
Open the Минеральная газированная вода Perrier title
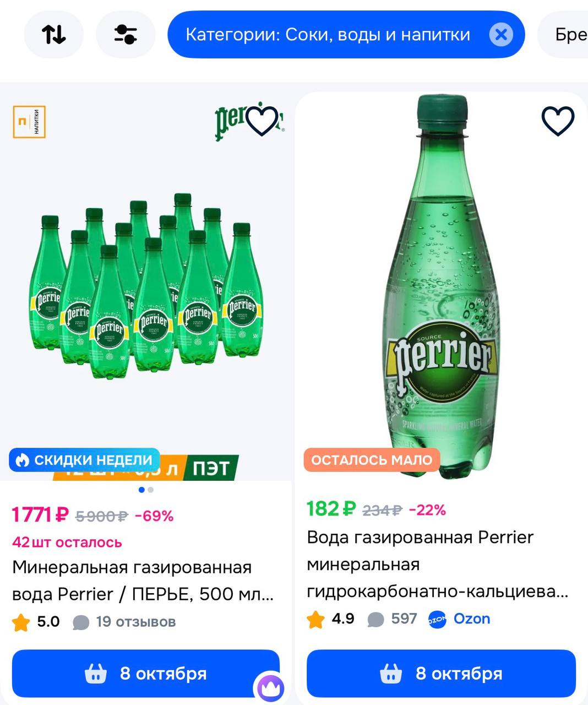(x=143, y=581)
